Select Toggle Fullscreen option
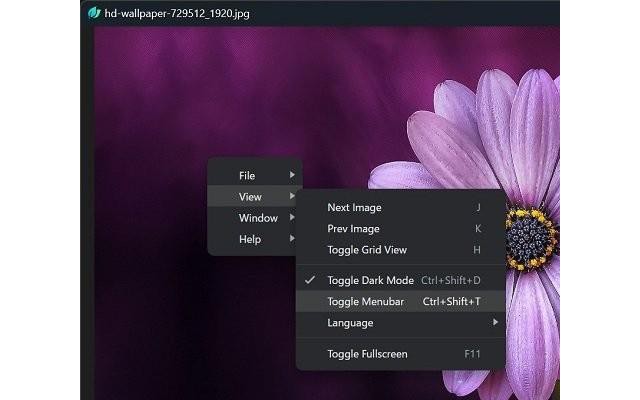 400,354
